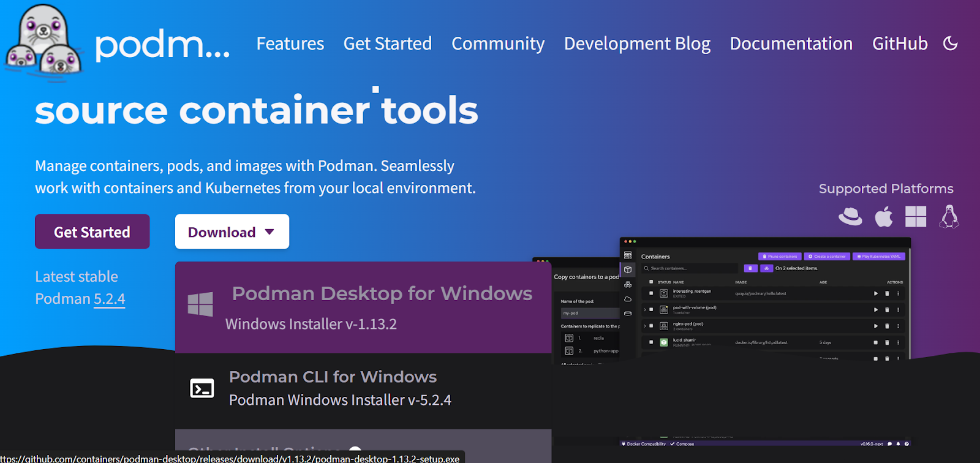Click purple create-pod button beside trash

[766, 268]
